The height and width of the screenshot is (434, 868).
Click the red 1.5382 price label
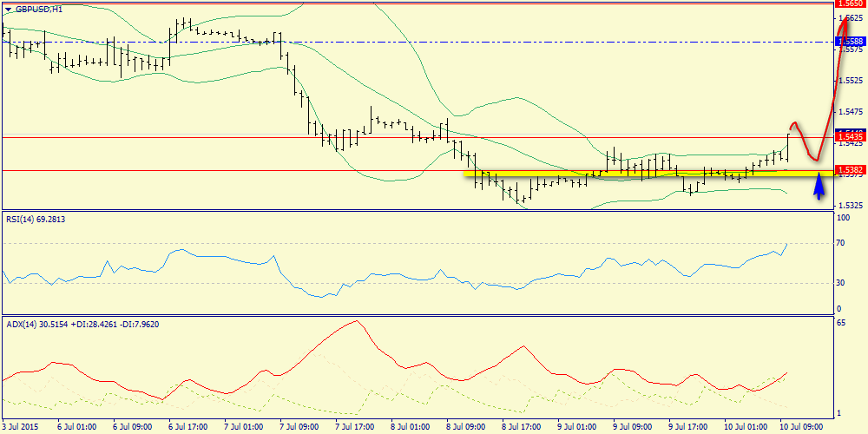pyautogui.click(x=849, y=170)
